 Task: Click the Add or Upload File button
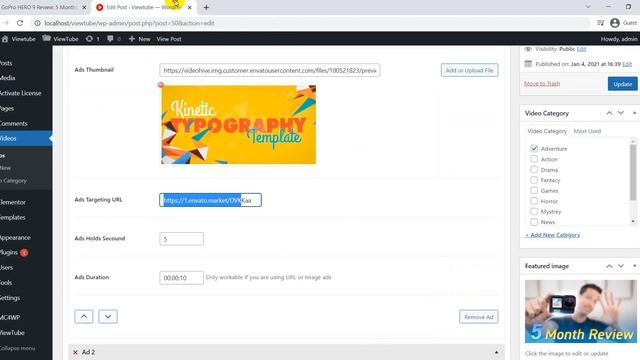[469, 70]
